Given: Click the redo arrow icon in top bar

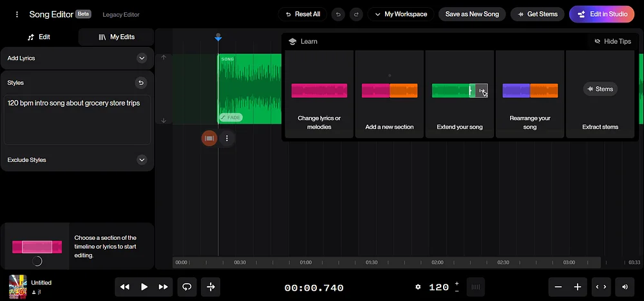Looking at the screenshot, I should point(356,14).
